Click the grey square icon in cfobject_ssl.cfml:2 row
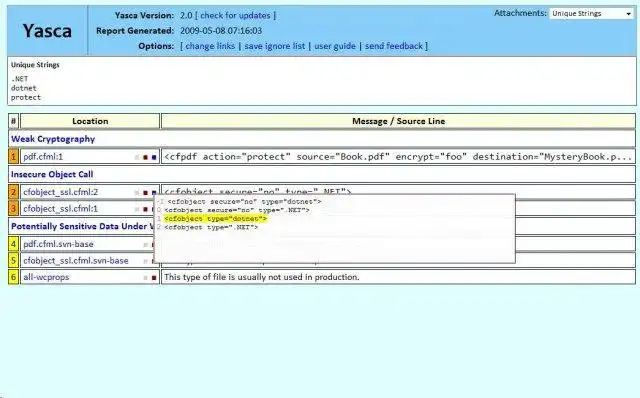640x398 pixels. 137,193
